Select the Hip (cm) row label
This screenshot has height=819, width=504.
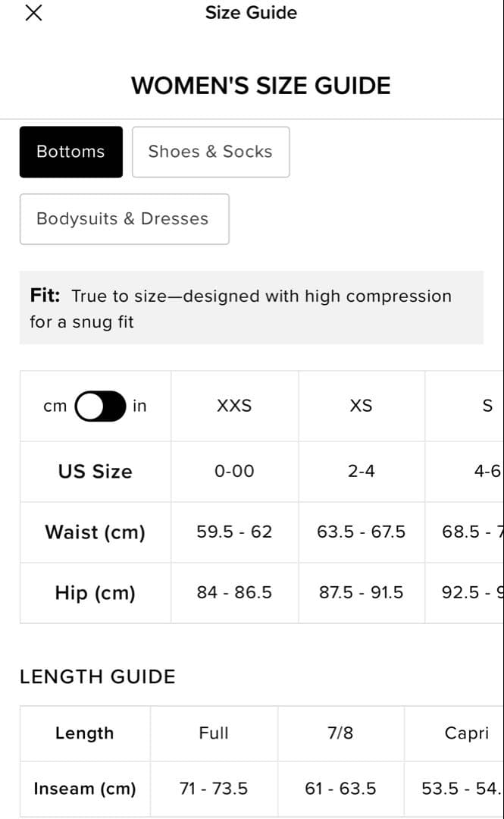(x=95, y=593)
